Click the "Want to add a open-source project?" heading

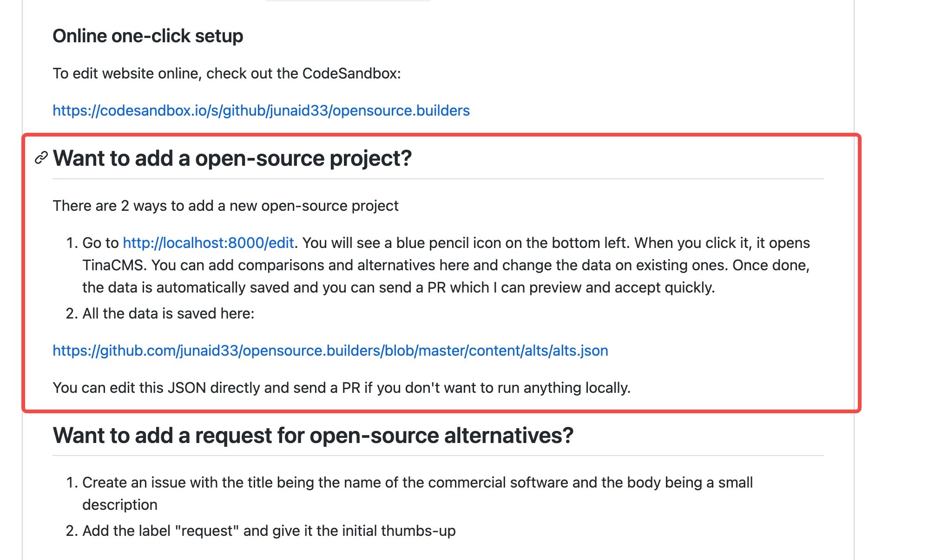[232, 158]
